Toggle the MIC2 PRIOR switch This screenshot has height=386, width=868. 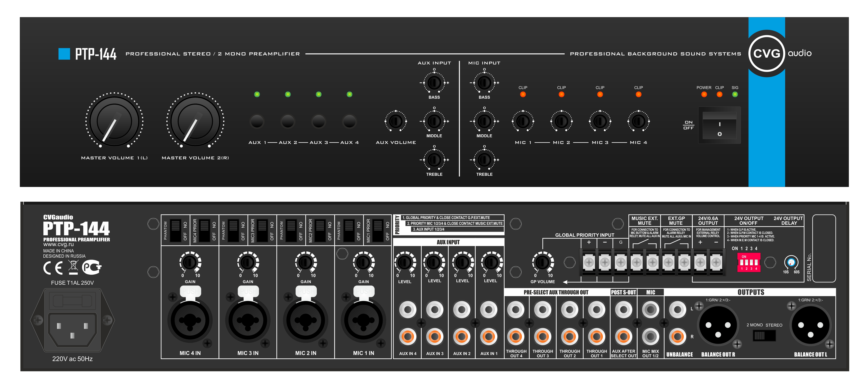coord(320,231)
